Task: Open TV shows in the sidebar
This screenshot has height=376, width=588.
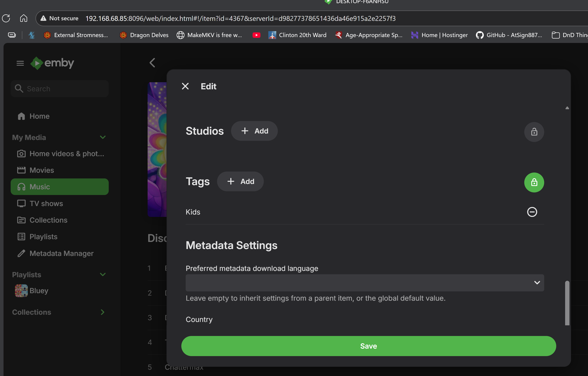Action: 46,203
